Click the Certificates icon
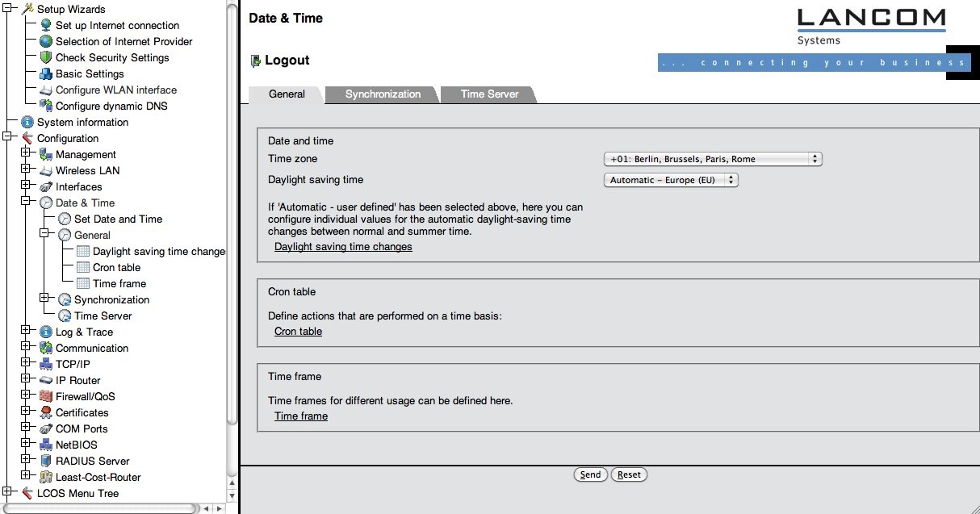Image resolution: width=980 pixels, height=514 pixels. (x=46, y=412)
